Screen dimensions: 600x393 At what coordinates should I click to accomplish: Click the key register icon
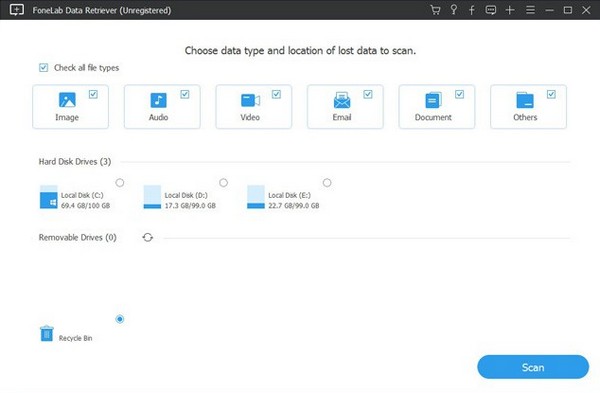[x=453, y=10]
